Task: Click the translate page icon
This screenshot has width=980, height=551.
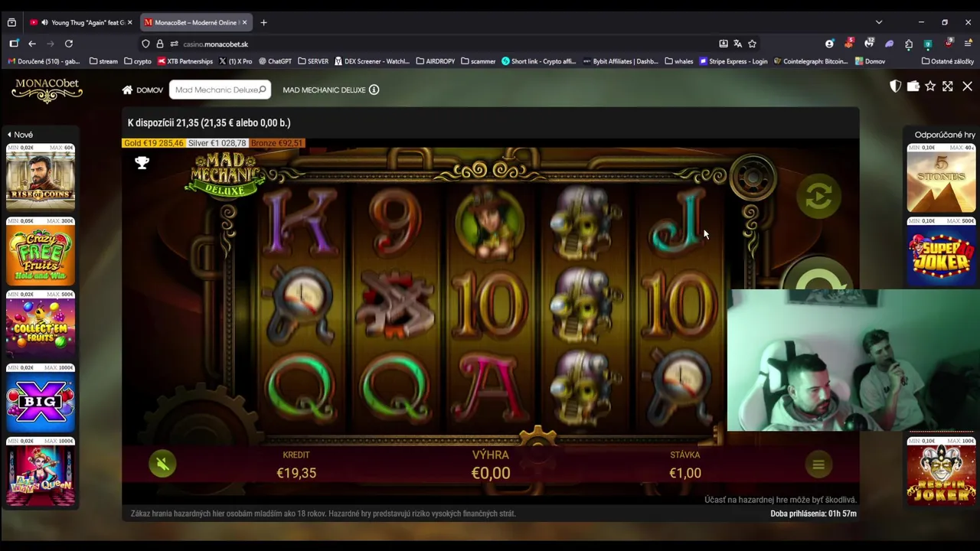Action: point(737,44)
